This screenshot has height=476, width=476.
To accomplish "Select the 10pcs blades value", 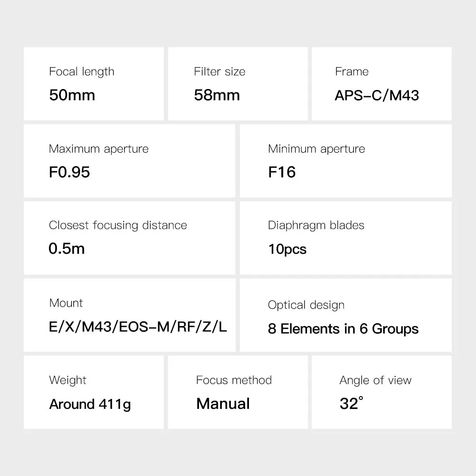I will tap(288, 249).
